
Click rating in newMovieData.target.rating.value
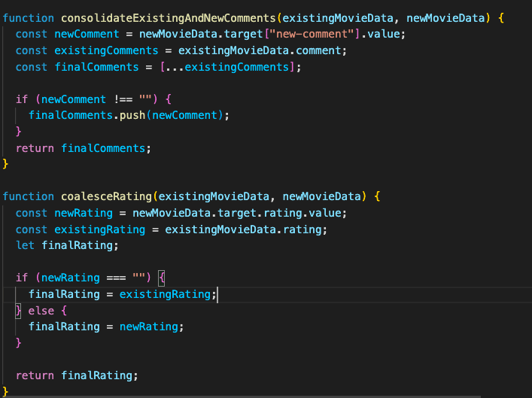283,213
